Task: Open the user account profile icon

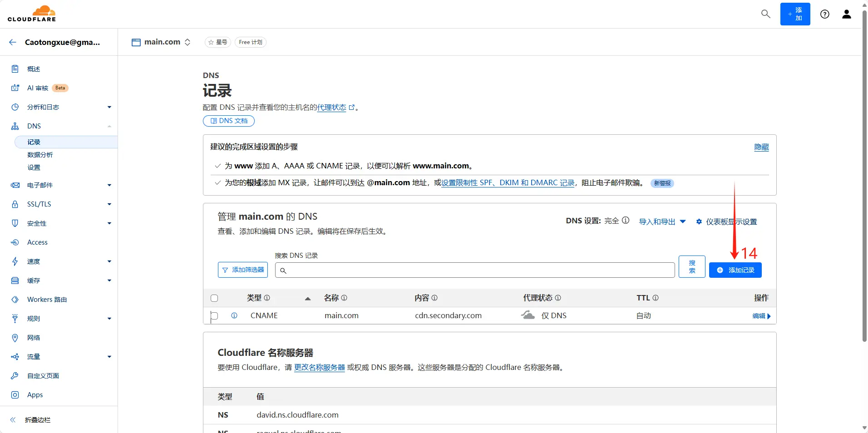Action: (847, 14)
